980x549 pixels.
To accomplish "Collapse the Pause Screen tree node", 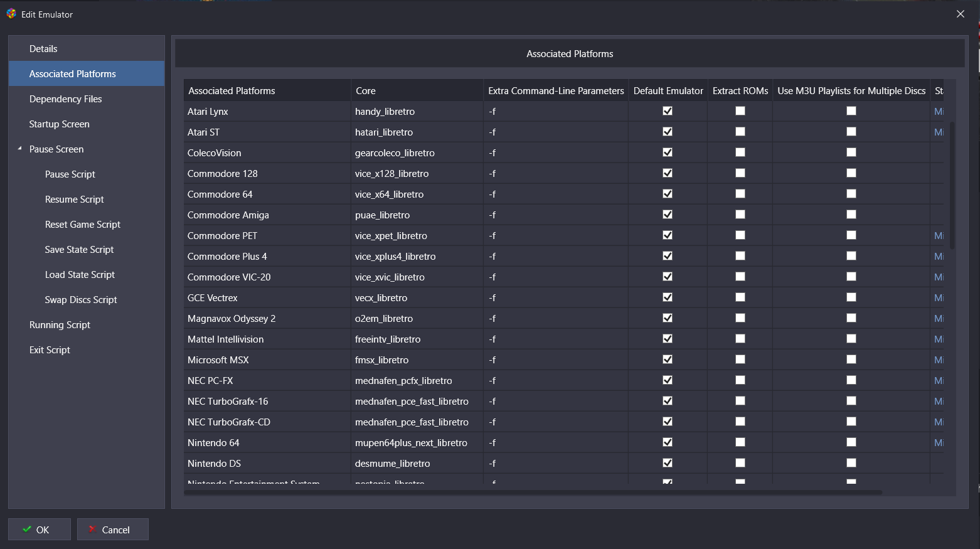I will pos(19,149).
